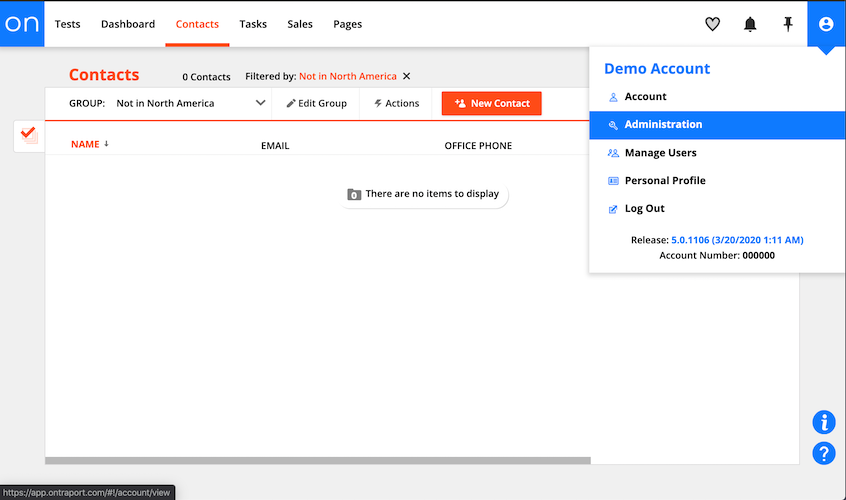The image size is (846, 500).
Task: Toggle the user profile avatar menu
Action: [826, 24]
